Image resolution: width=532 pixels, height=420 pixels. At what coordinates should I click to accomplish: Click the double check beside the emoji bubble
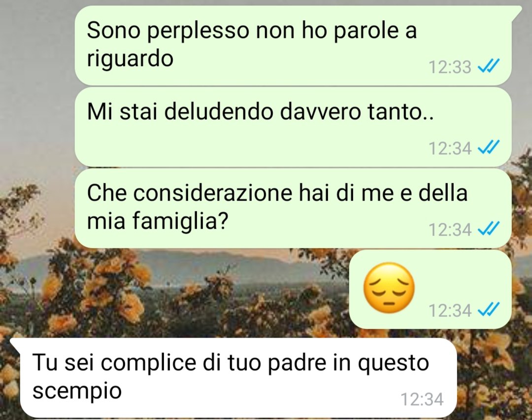(x=489, y=310)
